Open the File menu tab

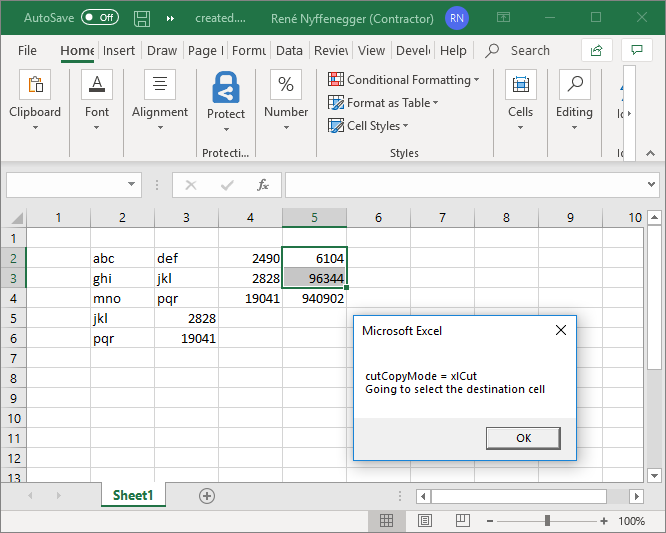27,50
